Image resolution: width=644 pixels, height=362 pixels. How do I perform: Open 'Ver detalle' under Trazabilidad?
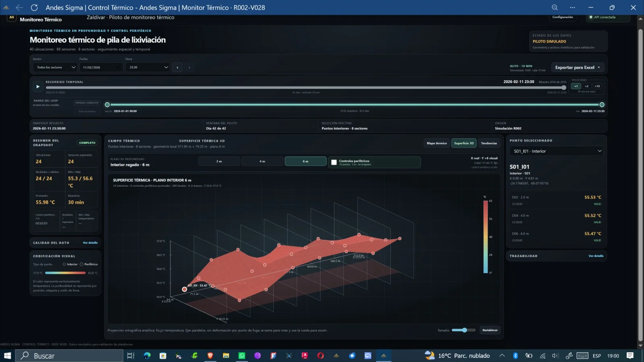pyautogui.click(x=596, y=256)
